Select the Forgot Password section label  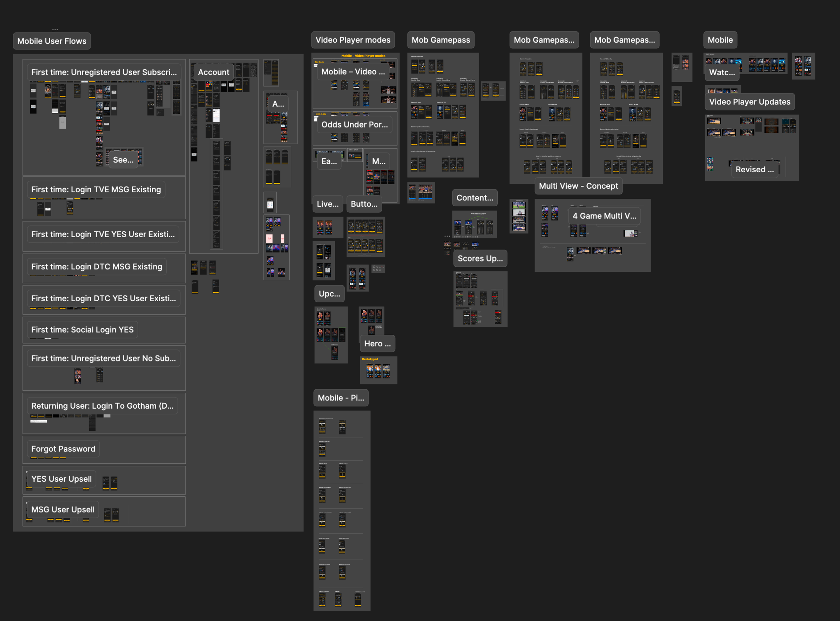coord(63,449)
